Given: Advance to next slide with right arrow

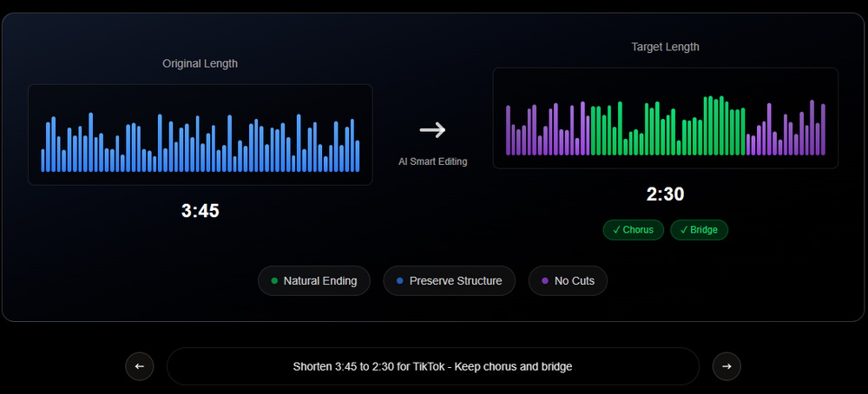Looking at the screenshot, I should pyautogui.click(x=727, y=366).
